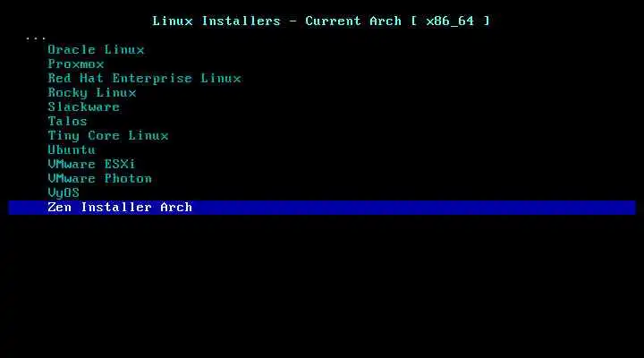The image size is (644, 358).
Task: Open the Ubuntu installer entry
Action: click(72, 150)
